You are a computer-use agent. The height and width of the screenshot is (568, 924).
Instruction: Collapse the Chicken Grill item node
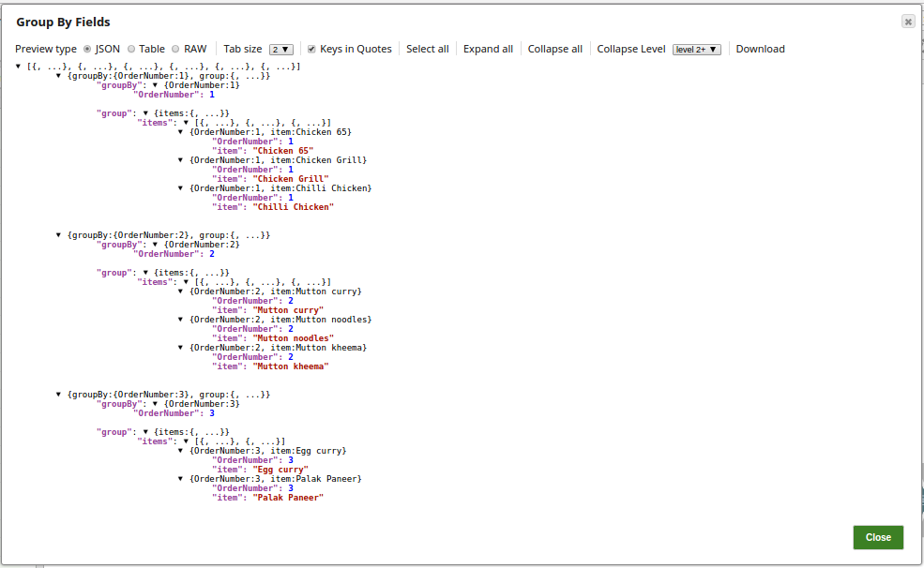coord(181,160)
